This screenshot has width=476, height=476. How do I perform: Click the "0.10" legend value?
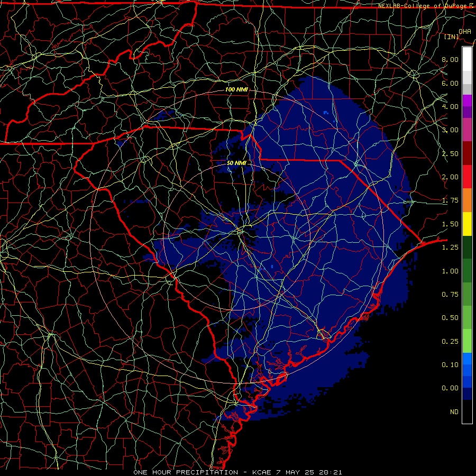450,365
